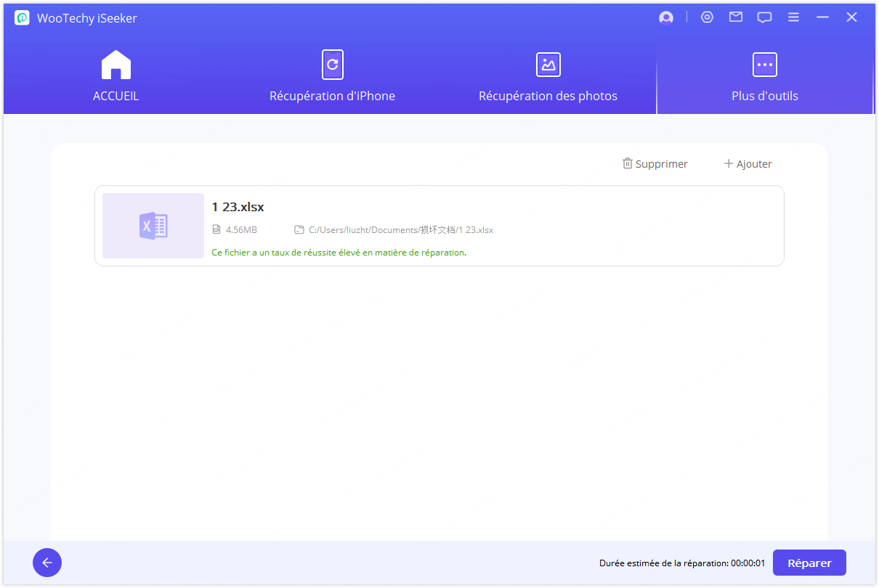Open the target-shaped settings icon in title bar
Viewport: 879px width, 588px height.
[x=707, y=17]
